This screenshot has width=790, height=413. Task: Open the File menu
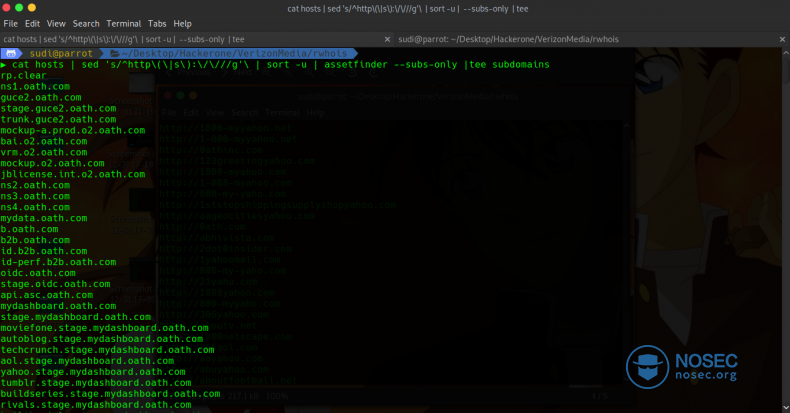tap(11, 24)
